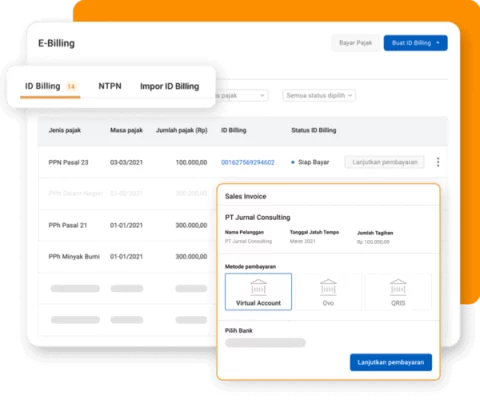Expand the partially hidden pajak filter dropdown
The height and width of the screenshot is (400, 480).
coord(242,96)
